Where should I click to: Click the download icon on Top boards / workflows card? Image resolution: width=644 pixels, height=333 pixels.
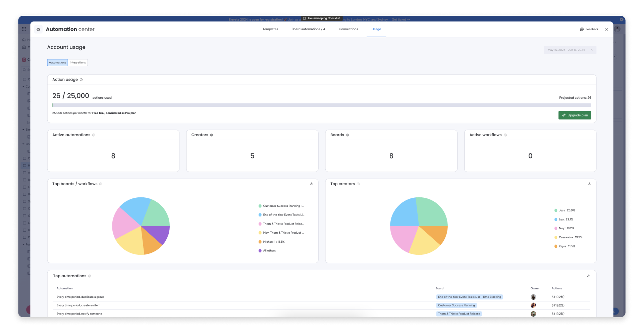(311, 184)
